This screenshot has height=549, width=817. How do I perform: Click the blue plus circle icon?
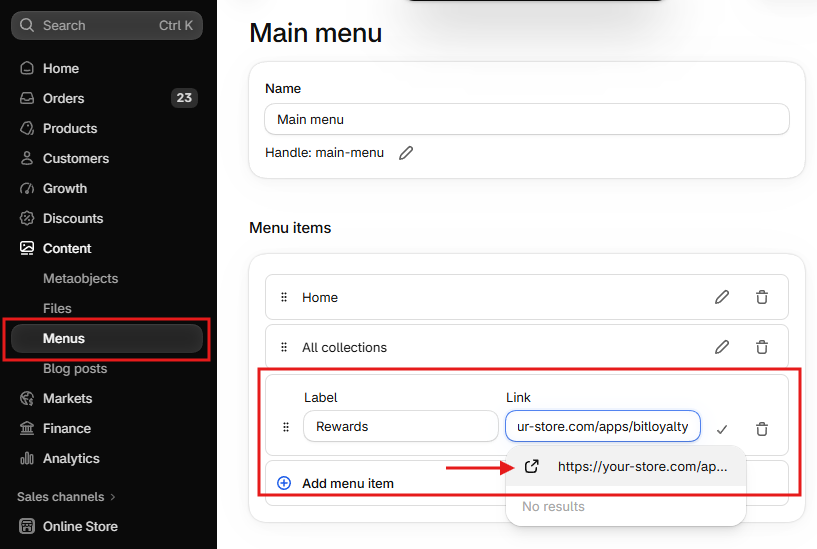tap(284, 483)
